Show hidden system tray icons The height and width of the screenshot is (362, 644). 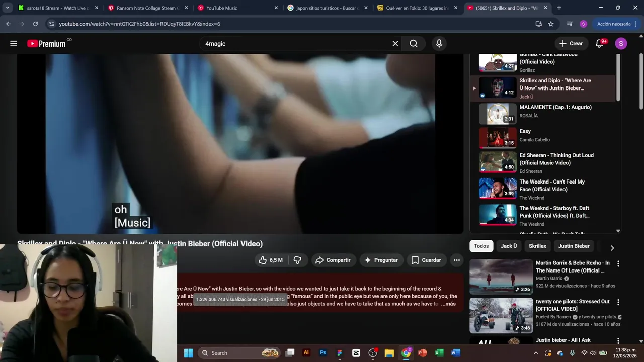535,353
